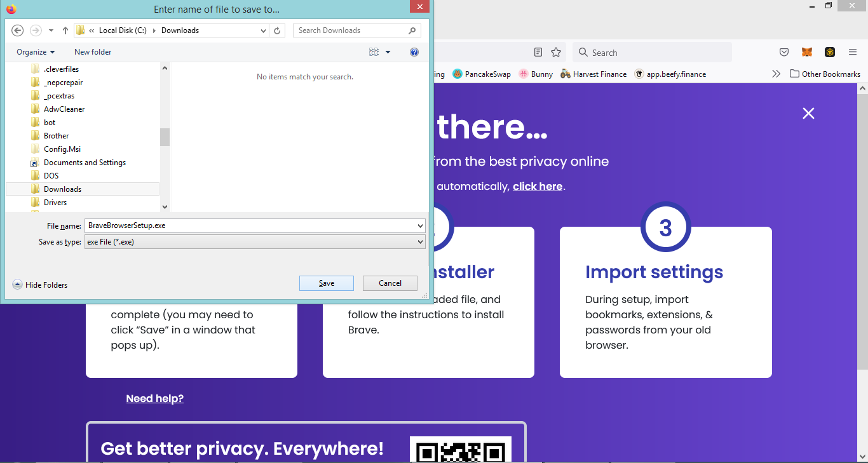Click New folder in the toolbar
This screenshot has height=463, width=868.
[x=93, y=52]
